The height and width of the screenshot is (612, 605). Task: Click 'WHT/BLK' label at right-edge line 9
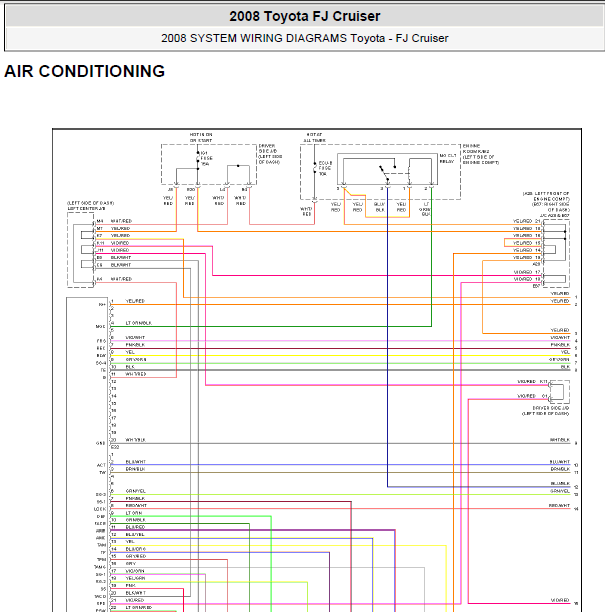coord(560,440)
